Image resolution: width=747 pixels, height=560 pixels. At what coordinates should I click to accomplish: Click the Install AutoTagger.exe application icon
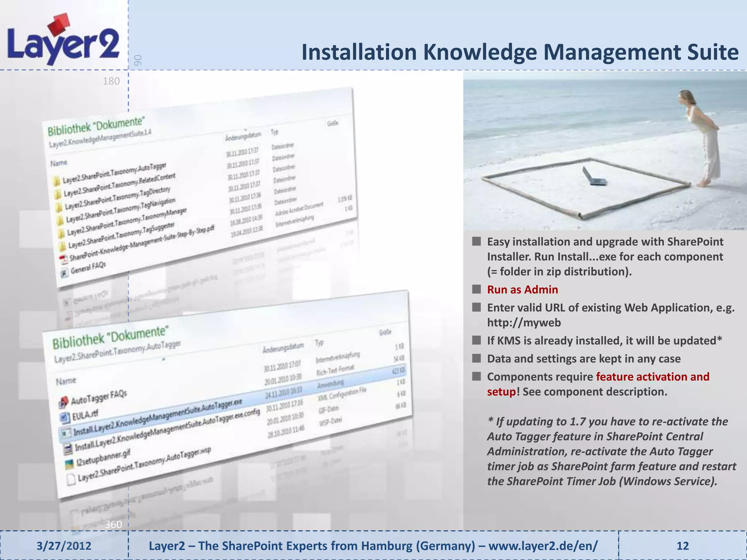[66, 433]
